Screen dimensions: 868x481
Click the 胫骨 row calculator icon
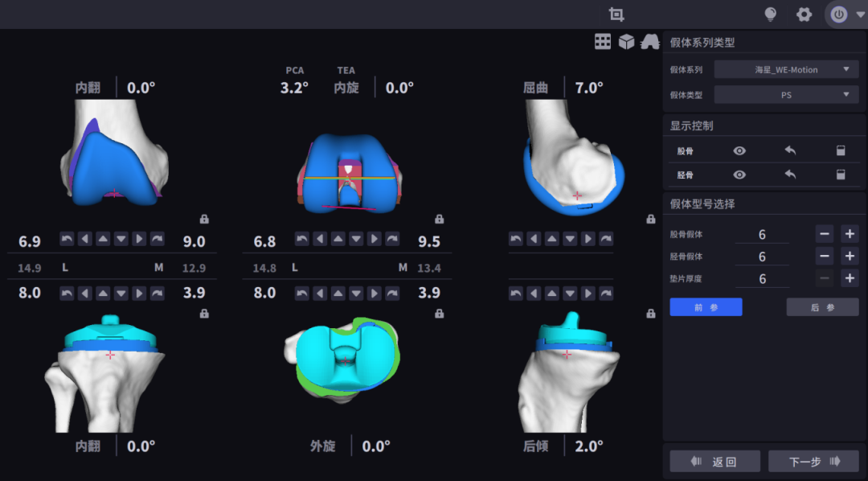841,175
